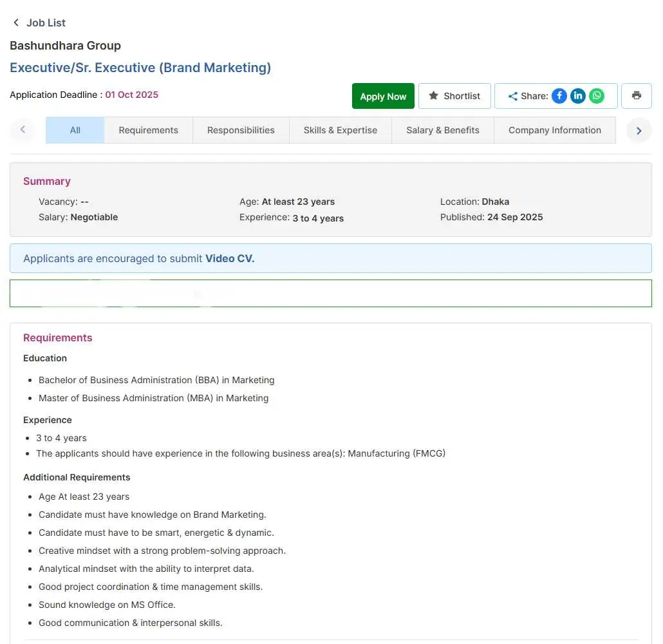
Task: Switch to the Requirements tab
Action: click(x=148, y=130)
